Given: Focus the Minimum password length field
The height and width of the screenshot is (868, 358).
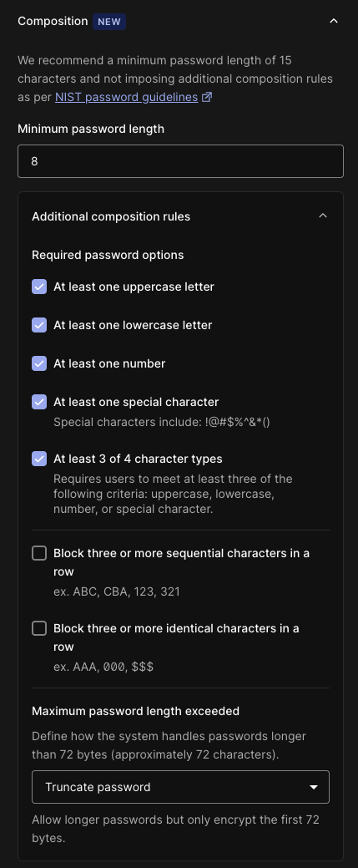Looking at the screenshot, I should [x=180, y=161].
